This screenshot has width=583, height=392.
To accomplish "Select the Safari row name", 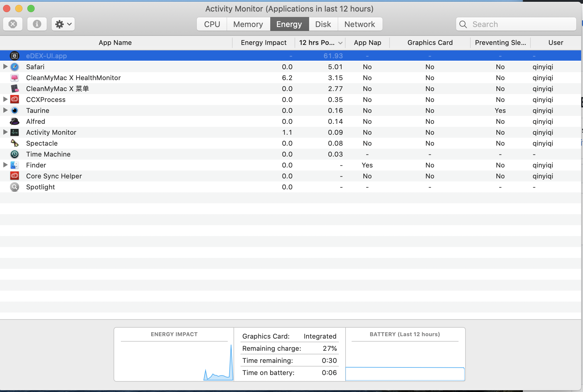I will click(x=35, y=67).
